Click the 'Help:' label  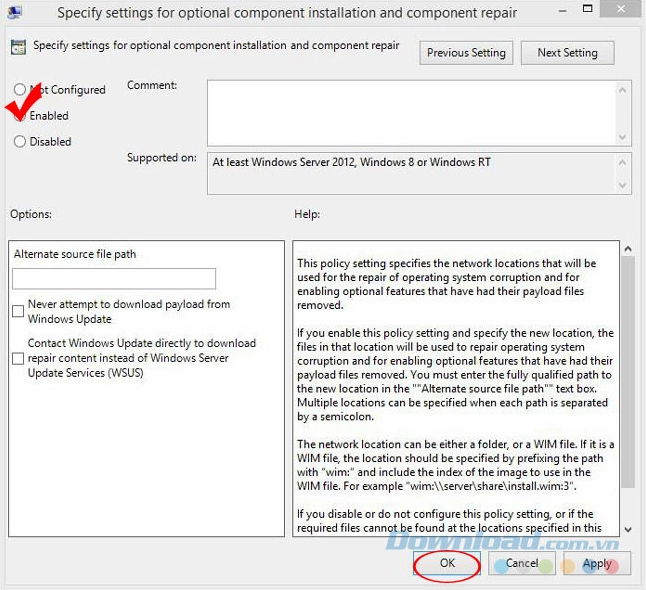307,214
